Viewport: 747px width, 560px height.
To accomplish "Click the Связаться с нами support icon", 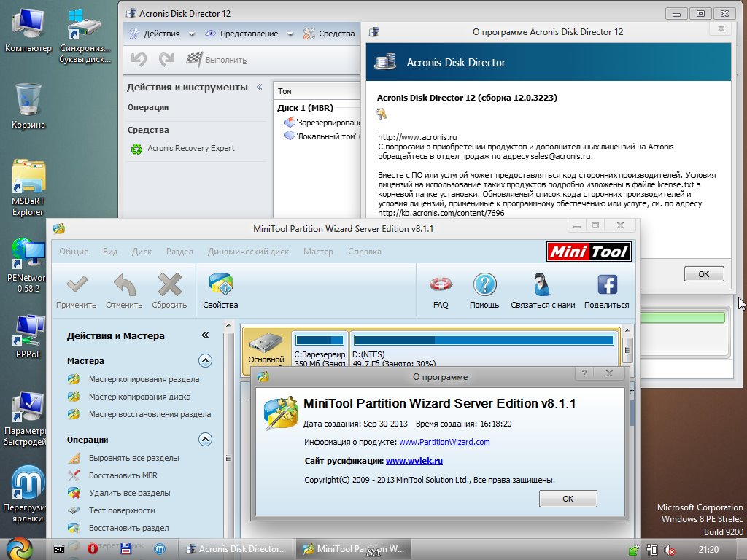I will [543, 292].
